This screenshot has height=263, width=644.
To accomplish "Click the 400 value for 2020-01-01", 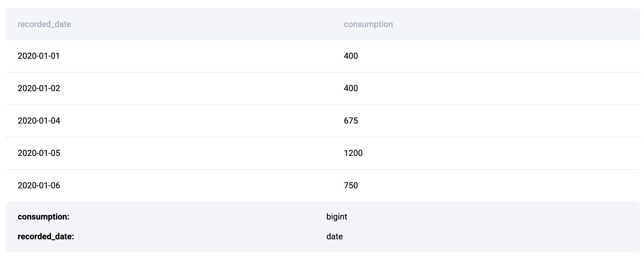I will 351,56.
